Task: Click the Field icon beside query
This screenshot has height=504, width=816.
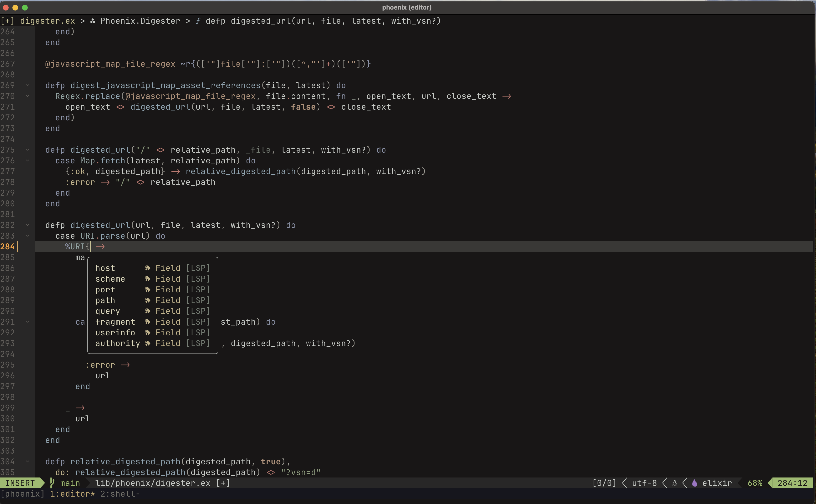Action: (148, 311)
